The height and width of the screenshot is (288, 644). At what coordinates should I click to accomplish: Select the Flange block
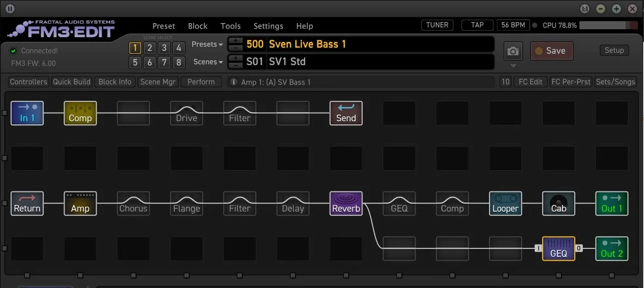(x=187, y=204)
